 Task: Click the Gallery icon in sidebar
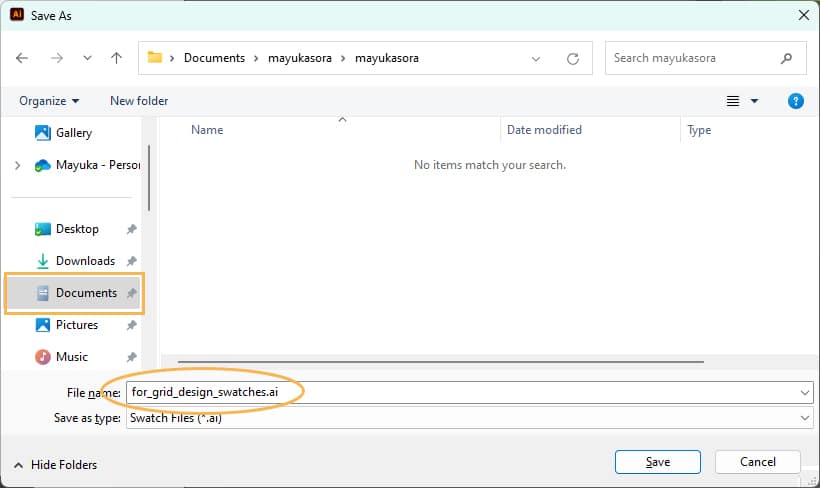43,133
